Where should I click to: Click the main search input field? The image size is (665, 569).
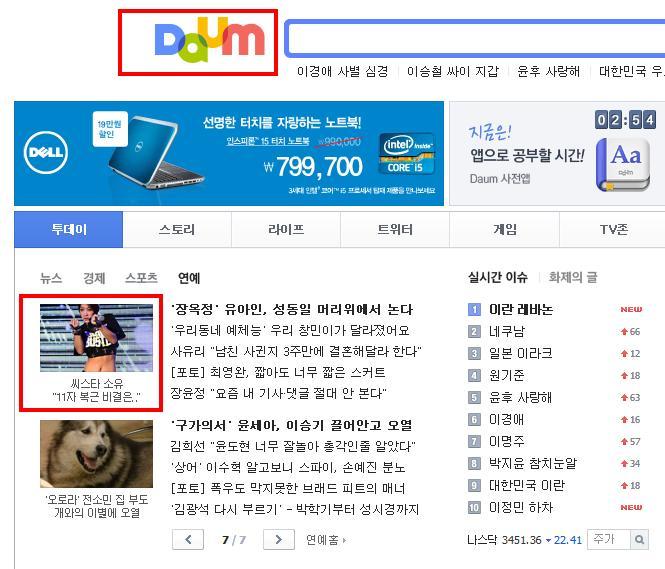click(x=475, y=38)
